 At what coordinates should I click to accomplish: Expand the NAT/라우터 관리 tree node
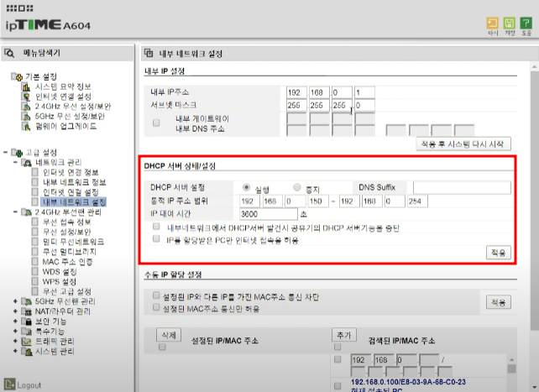pos(15,311)
